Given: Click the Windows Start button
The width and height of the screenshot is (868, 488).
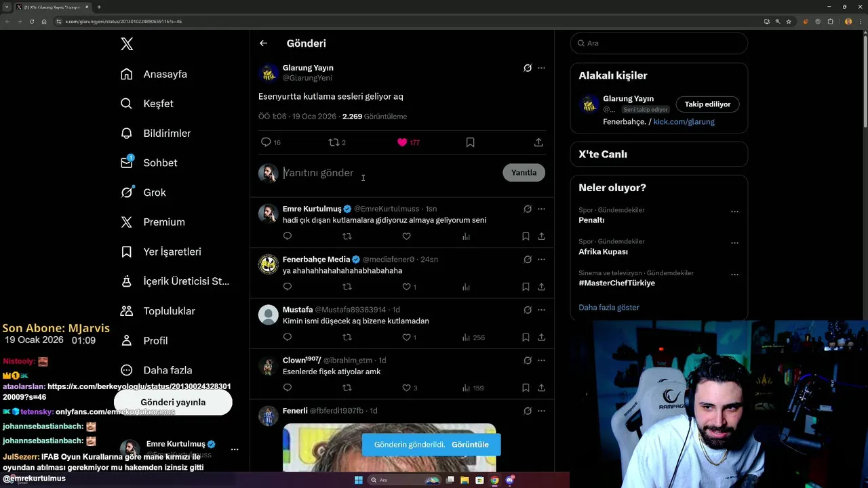Looking at the screenshot, I should (x=359, y=480).
